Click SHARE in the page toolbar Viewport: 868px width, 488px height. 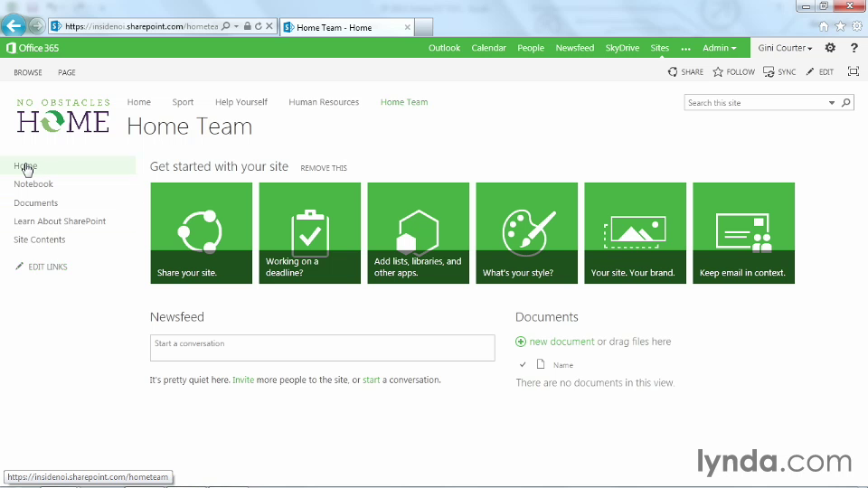pos(685,72)
